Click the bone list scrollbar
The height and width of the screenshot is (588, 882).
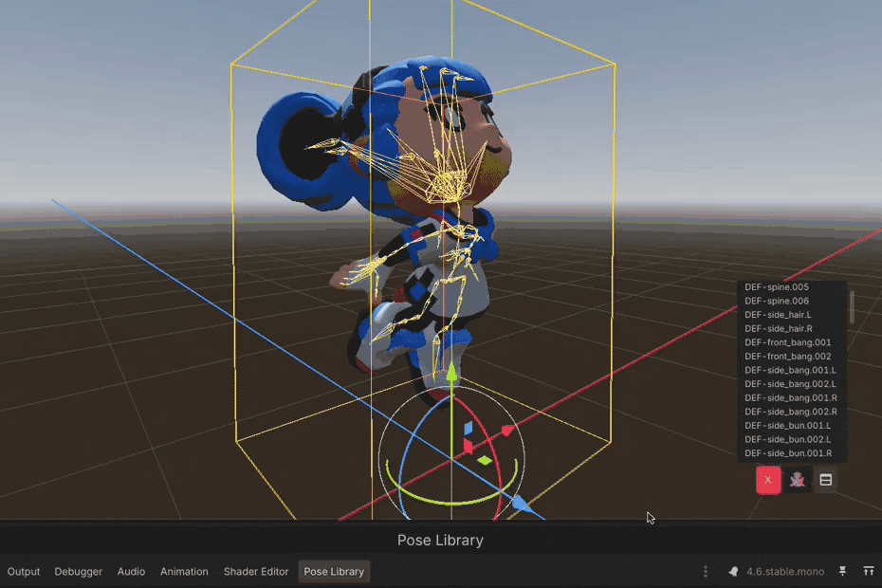pos(852,307)
